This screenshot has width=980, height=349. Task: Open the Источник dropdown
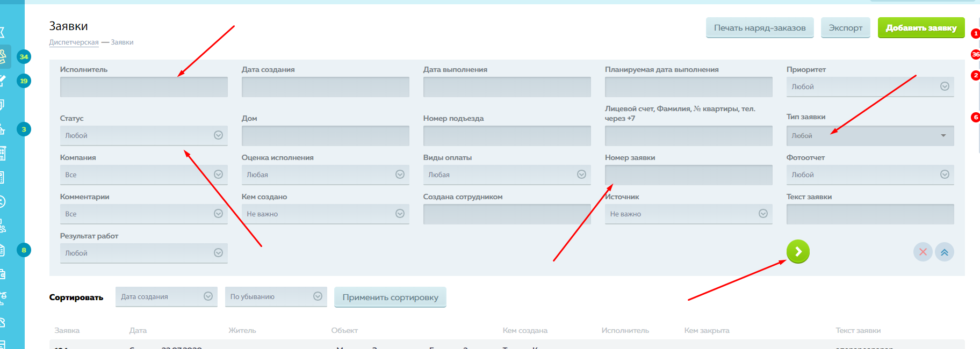tap(688, 214)
